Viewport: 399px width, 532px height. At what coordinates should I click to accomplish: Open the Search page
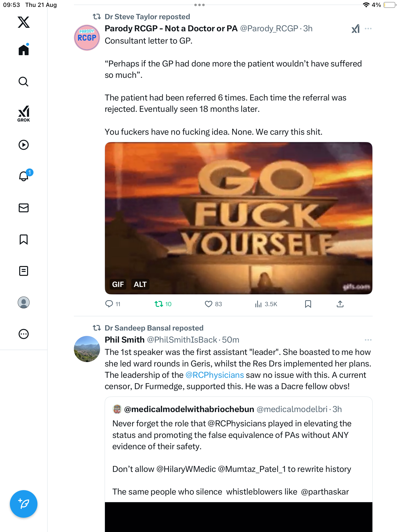[24, 82]
